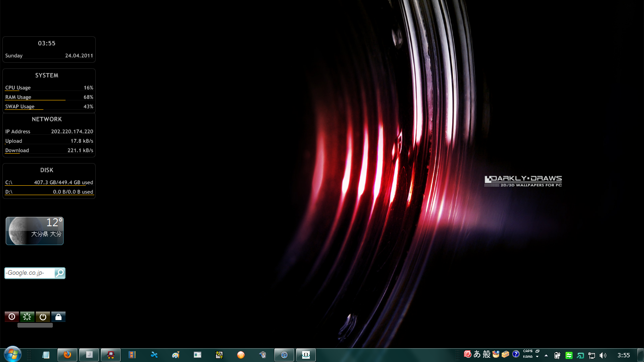Show hidden system tray icons
The image size is (644, 362).
[546, 355]
